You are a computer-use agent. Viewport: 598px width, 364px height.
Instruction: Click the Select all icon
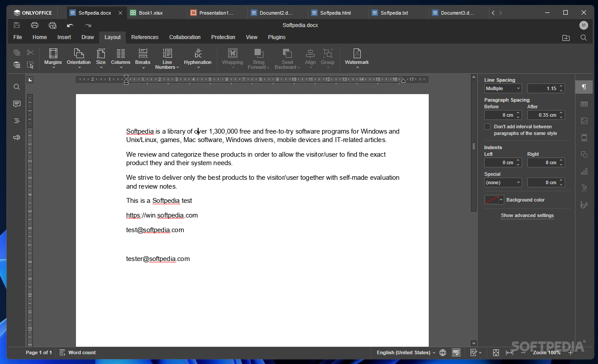pos(30,65)
